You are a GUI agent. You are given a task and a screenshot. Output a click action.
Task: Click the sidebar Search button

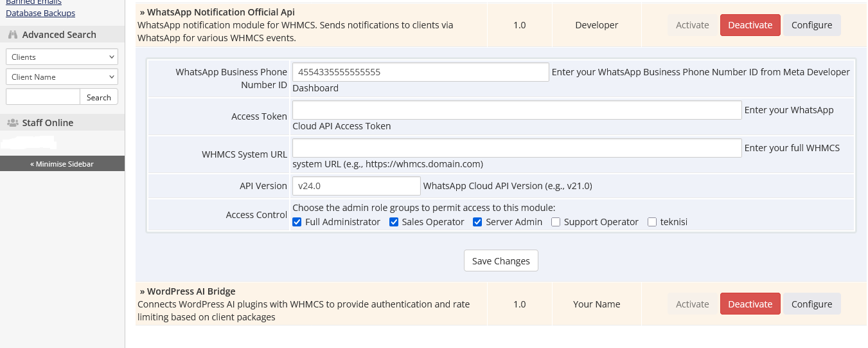pos(99,97)
